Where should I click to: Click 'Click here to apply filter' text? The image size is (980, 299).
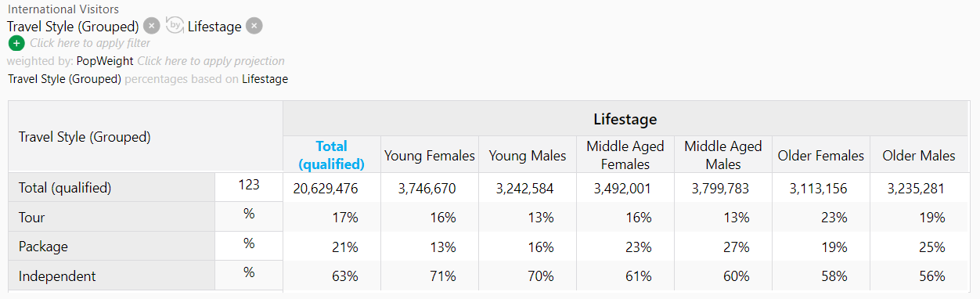point(90,43)
